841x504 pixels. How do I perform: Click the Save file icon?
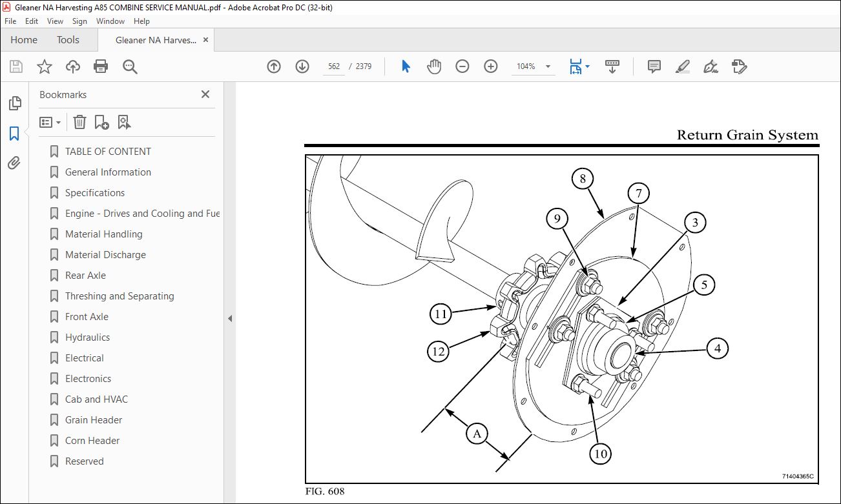click(x=16, y=66)
